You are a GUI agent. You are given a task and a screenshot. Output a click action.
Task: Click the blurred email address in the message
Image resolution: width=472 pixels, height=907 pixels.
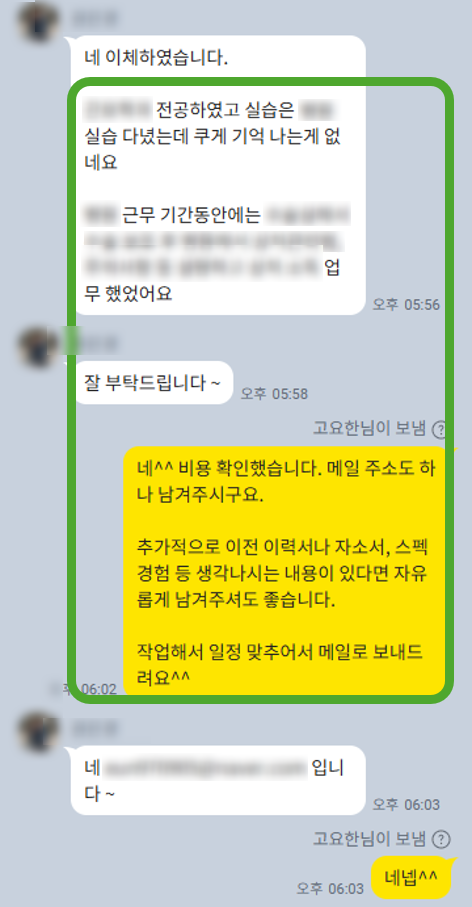pyautogui.click(x=205, y=768)
